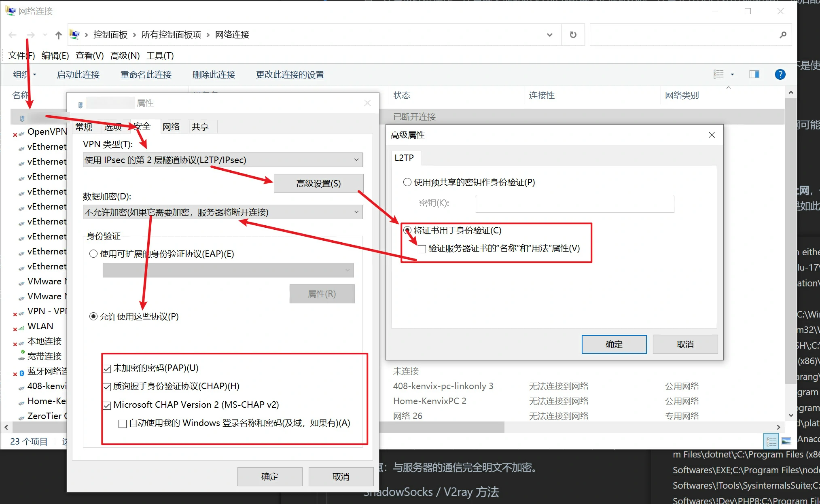Screen dimensions: 820x504
Task: Open the address bar history dropdown arrow
Action: (x=549, y=35)
